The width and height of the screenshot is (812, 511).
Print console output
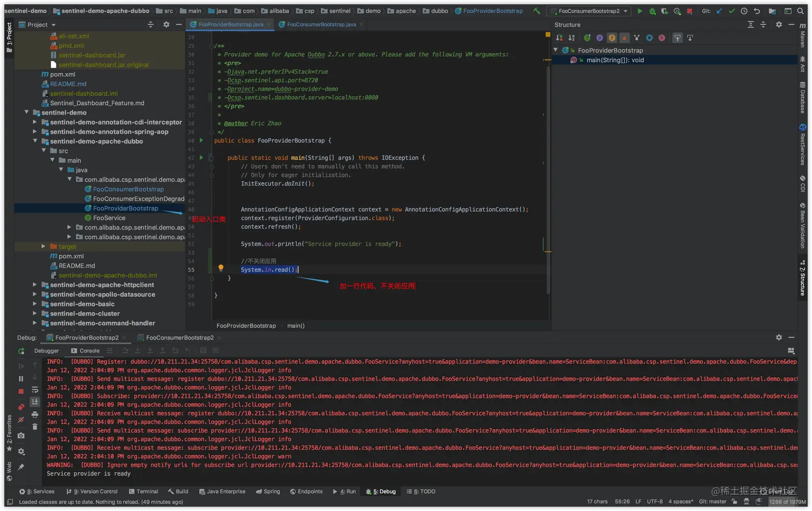coord(35,414)
